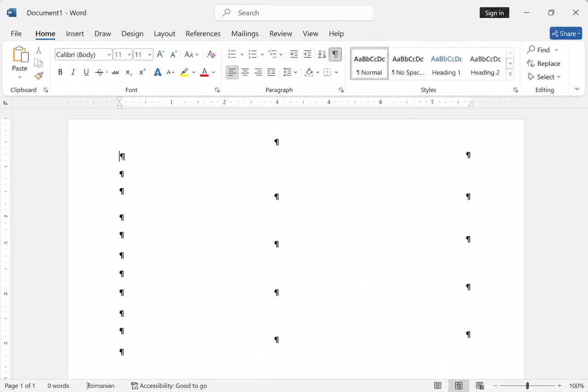Click Romanian language in status bar
Viewport: 588px width, 392px height.
click(x=101, y=386)
